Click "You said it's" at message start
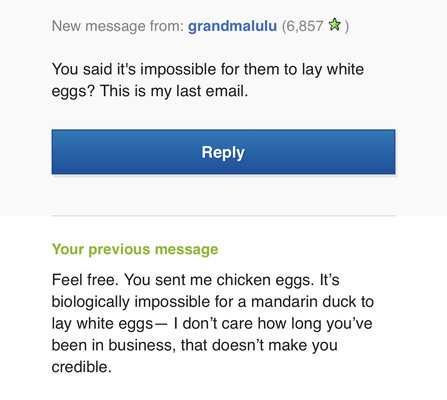The height and width of the screenshot is (400, 447). 94,69
